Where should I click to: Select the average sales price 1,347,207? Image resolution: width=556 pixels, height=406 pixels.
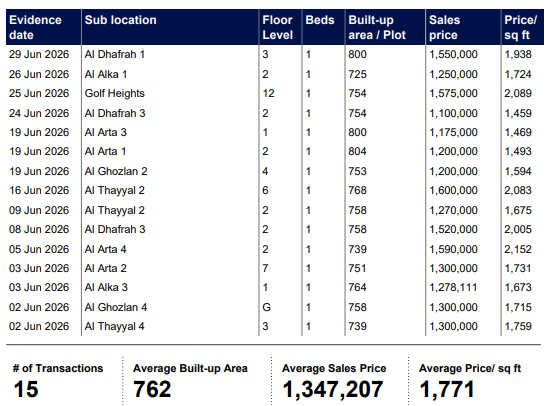tap(333, 389)
